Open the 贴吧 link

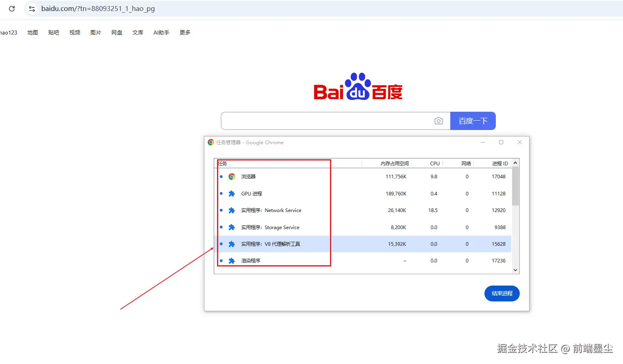click(x=54, y=32)
